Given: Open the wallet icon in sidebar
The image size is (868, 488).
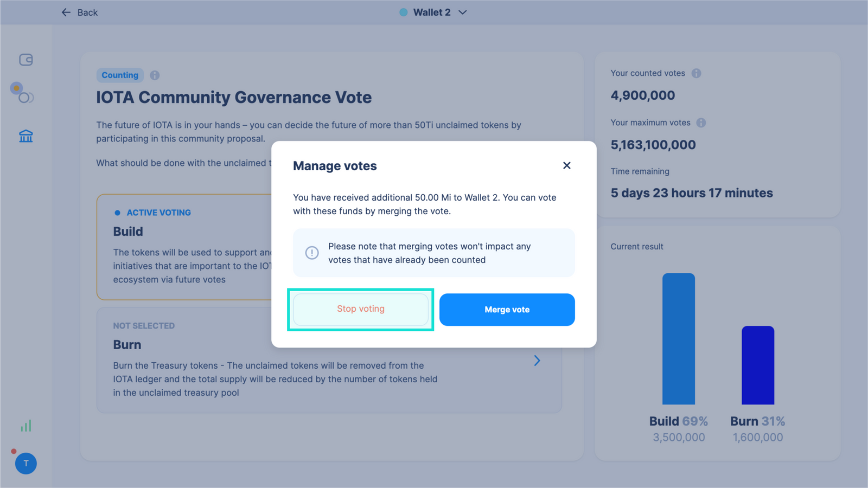Looking at the screenshot, I should coord(26,60).
